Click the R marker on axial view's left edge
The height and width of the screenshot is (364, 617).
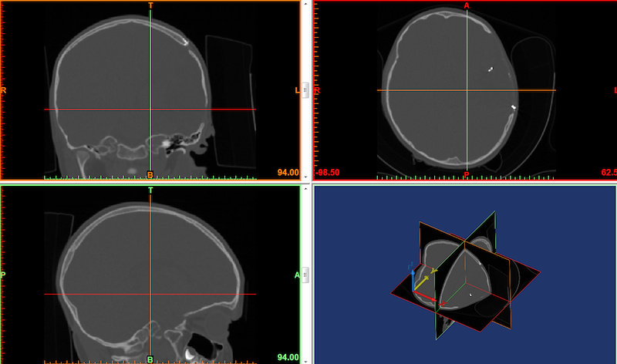[318, 91]
